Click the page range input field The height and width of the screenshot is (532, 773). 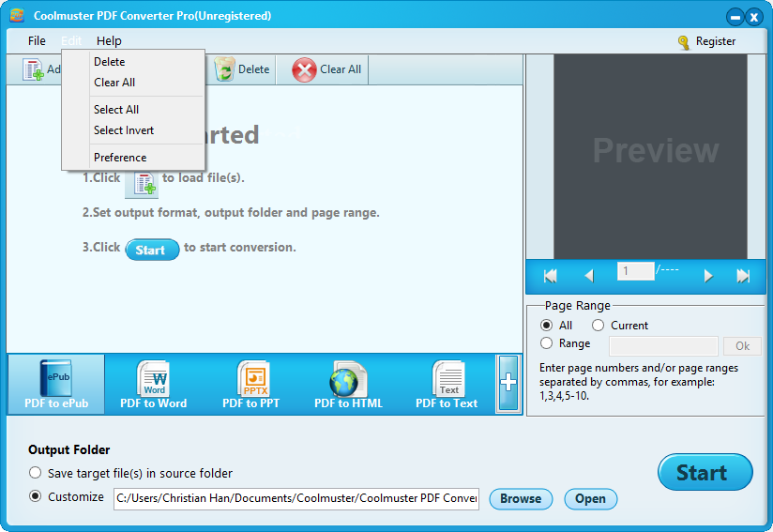(663, 346)
